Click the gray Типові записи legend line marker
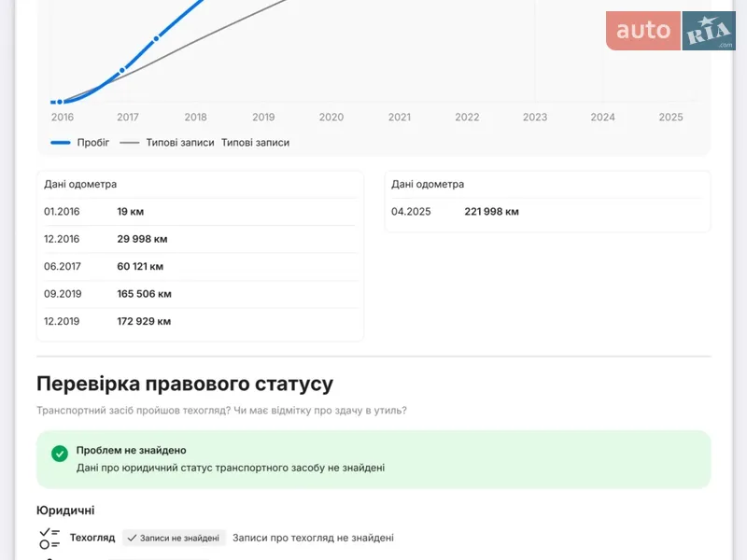The image size is (747, 560). (130, 143)
